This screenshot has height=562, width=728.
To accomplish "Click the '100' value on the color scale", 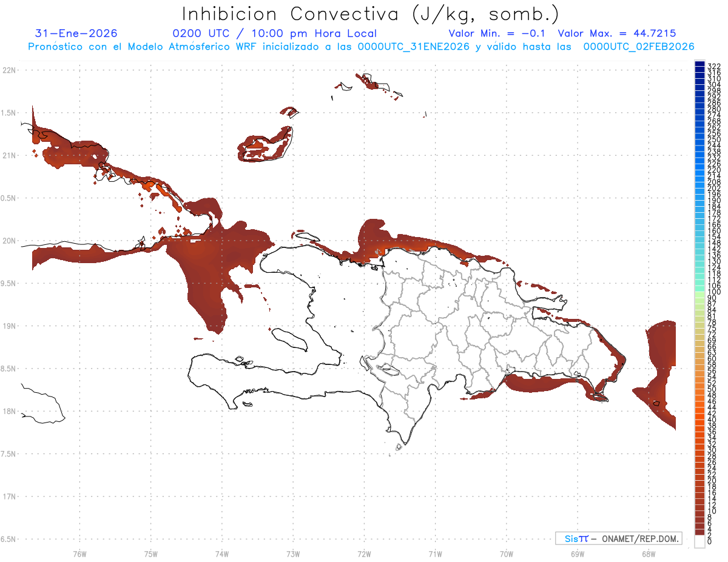I will click(713, 292).
